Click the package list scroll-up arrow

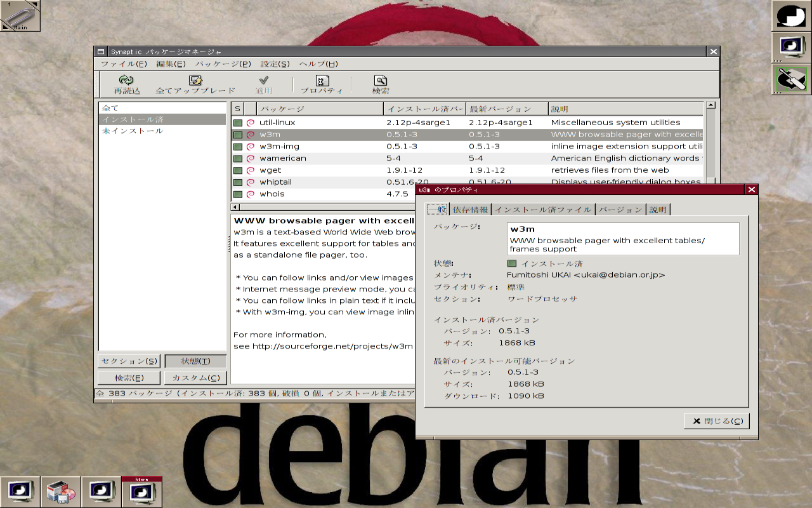pyautogui.click(x=710, y=105)
